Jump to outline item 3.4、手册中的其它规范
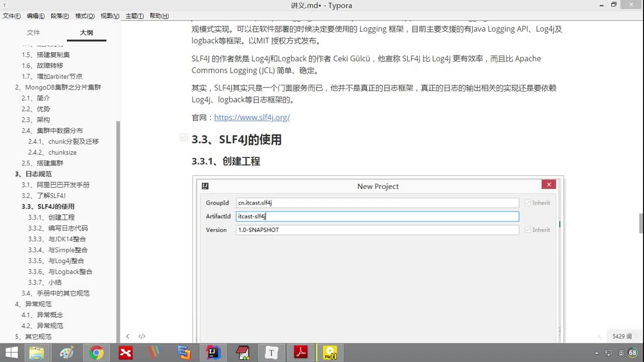Image resolution: width=644 pixels, height=362 pixels. pos(55,293)
